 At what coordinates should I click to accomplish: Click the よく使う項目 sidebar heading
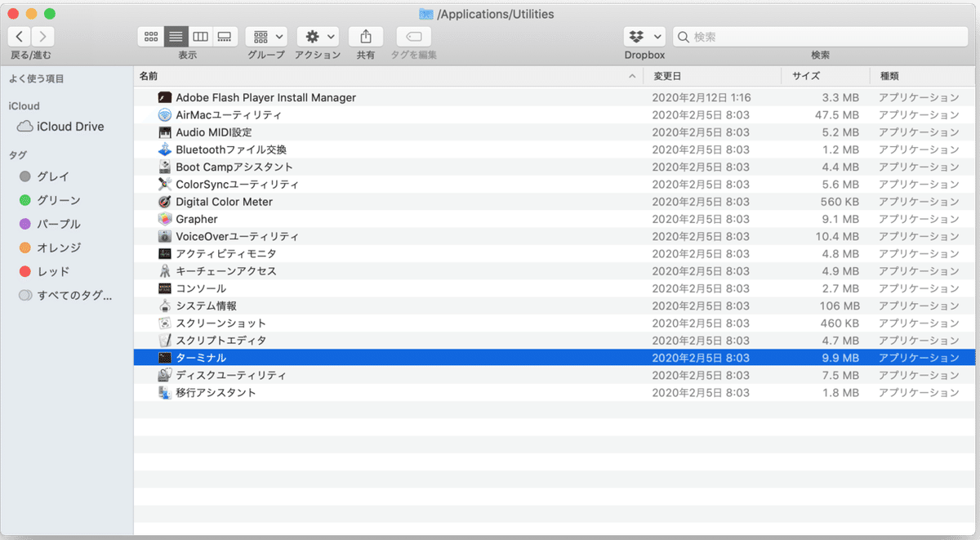pos(36,79)
